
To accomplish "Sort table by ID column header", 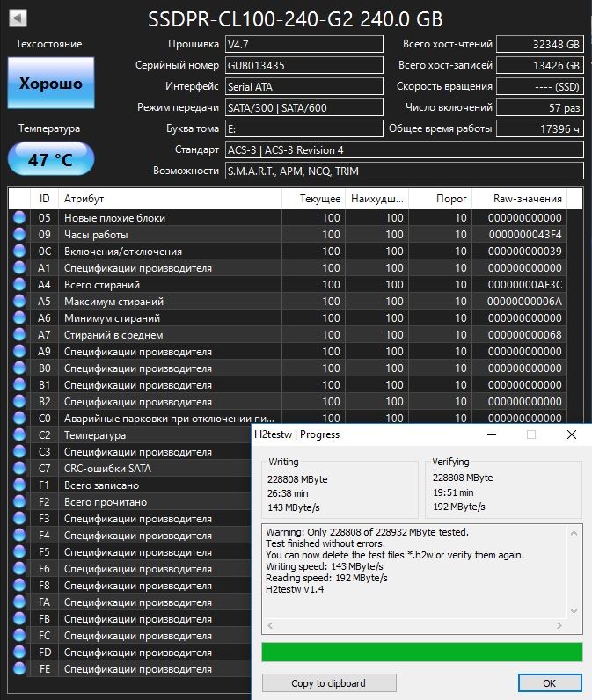I will [x=44, y=199].
